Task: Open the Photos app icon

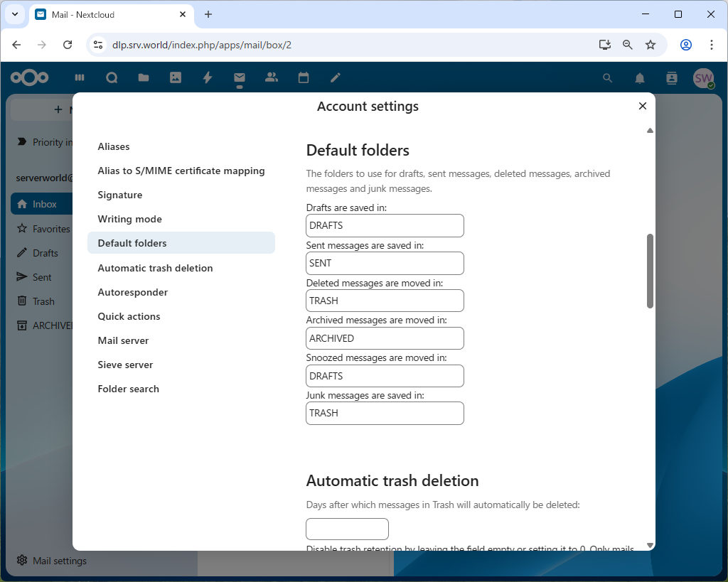Action: click(176, 77)
